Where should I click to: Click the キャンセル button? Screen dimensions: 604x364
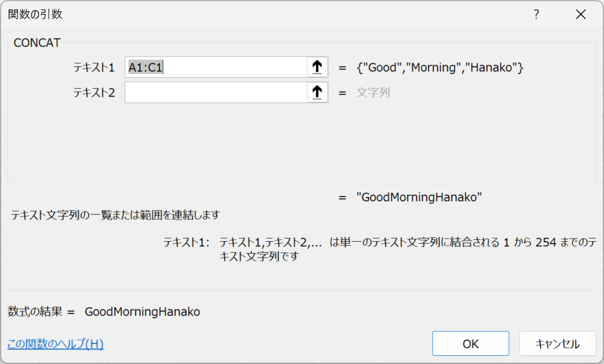pyautogui.click(x=557, y=344)
